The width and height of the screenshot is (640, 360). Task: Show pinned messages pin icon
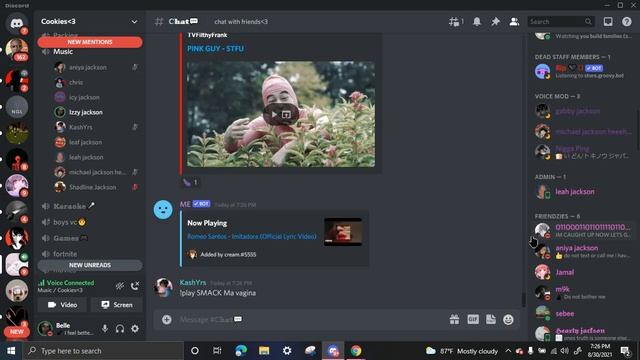click(495, 22)
